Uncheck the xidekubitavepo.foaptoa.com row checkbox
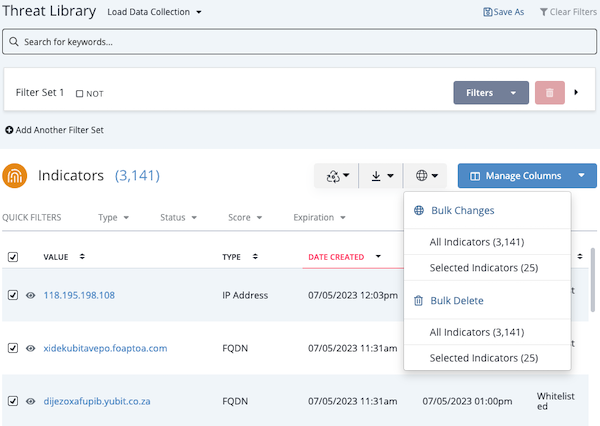Screen dimensions: 600x426 13,348
